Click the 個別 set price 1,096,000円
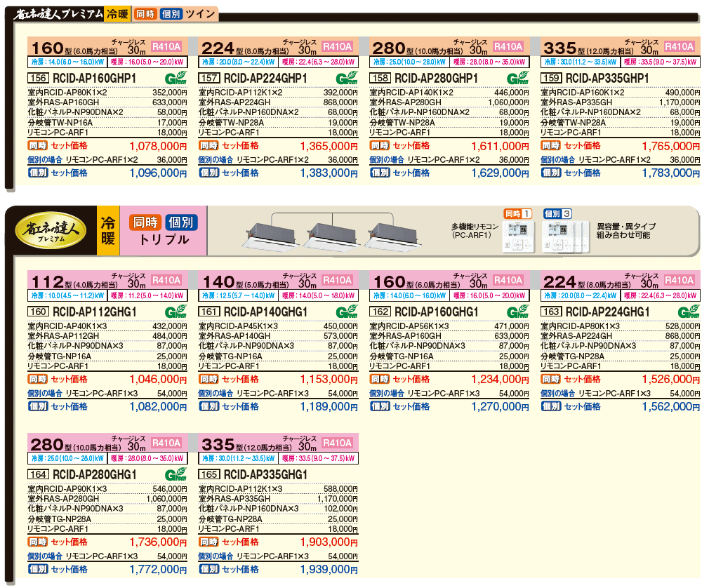Viewport: 709px width, 588px height. click(158, 173)
